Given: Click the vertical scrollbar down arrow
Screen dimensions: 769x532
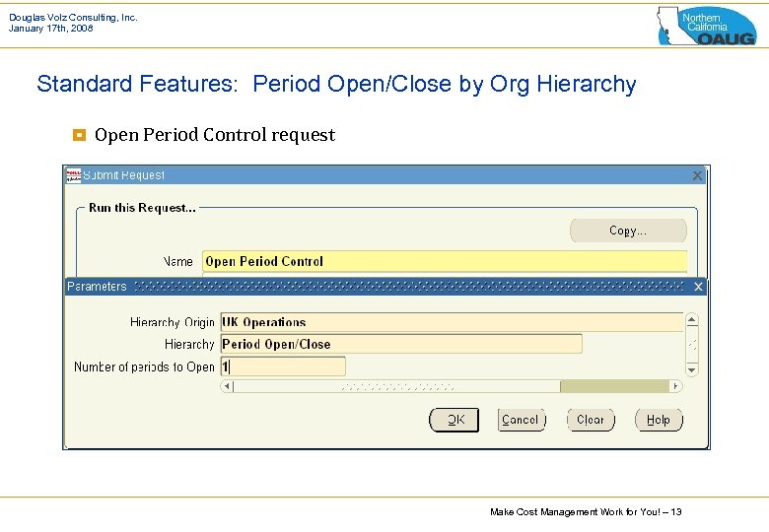Looking at the screenshot, I should 692,369.
